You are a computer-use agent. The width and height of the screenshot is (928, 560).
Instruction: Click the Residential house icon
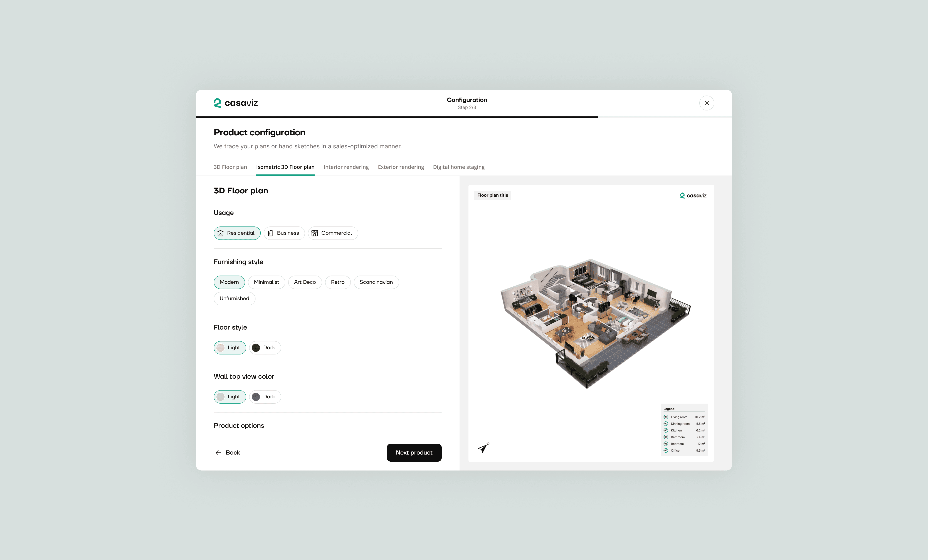[x=220, y=233]
